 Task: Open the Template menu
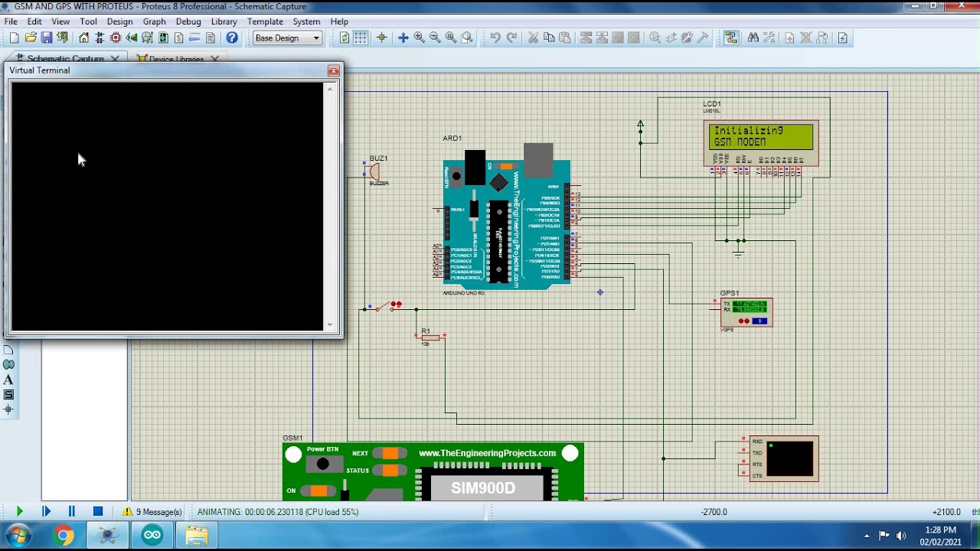click(265, 21)
